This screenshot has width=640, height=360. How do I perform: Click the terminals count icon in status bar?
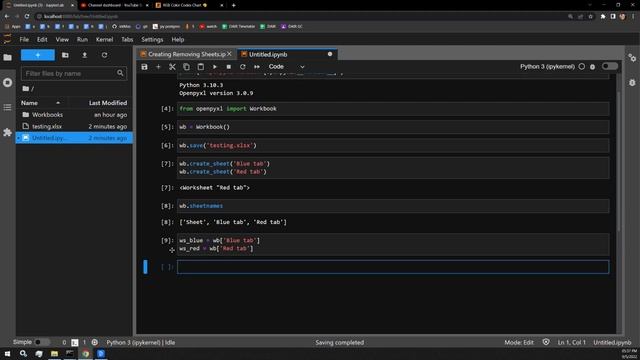[75, 342]
